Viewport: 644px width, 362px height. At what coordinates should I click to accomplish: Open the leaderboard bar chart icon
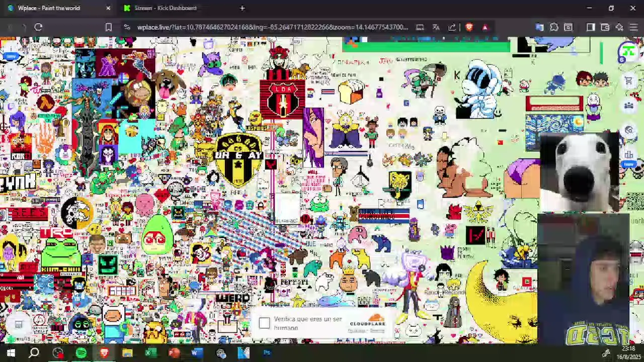coord(628,155)
